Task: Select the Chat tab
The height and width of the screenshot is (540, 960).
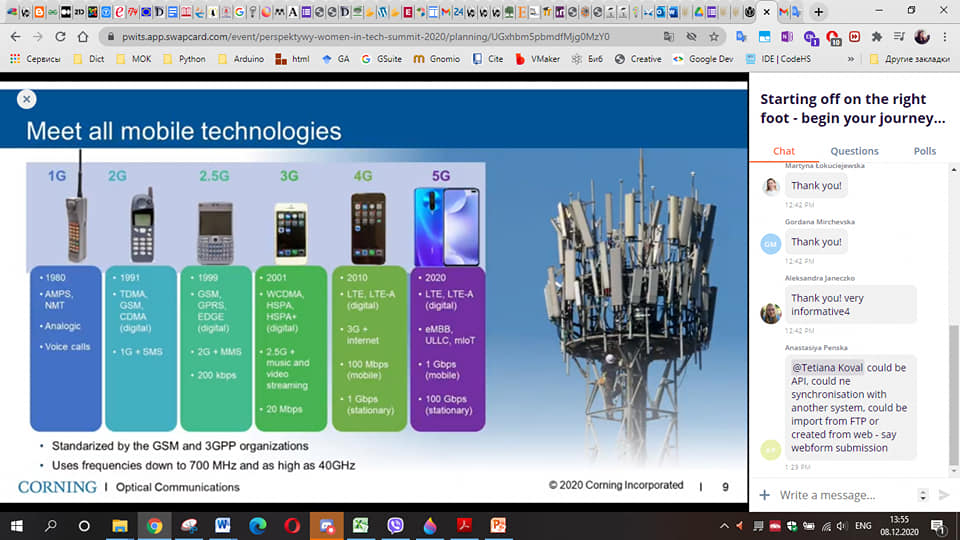Action: pyautogui.click(x=784, y=151)
